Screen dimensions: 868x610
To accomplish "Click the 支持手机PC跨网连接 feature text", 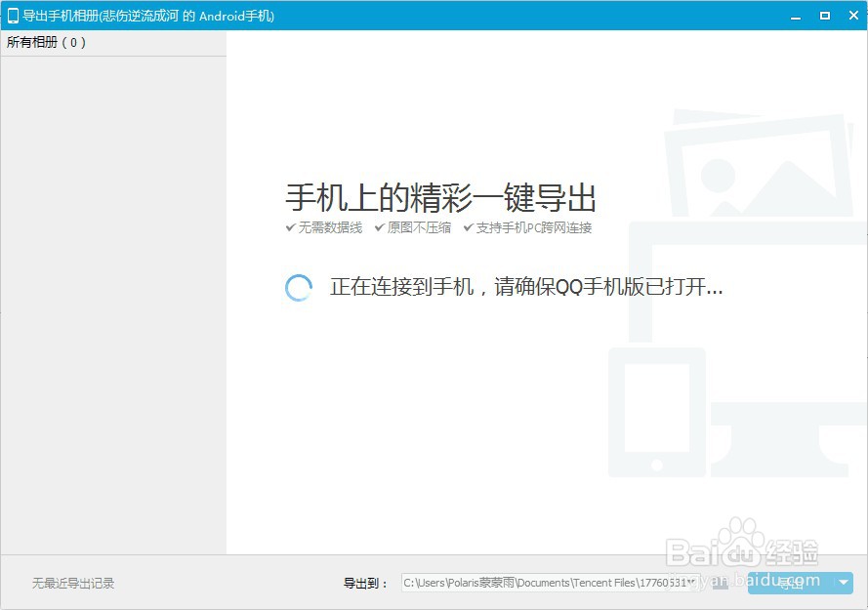I will [x=534, y=227].
